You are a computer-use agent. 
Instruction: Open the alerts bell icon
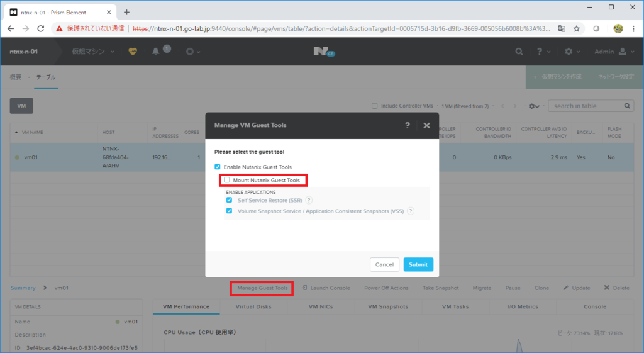(x=156, y=52)
